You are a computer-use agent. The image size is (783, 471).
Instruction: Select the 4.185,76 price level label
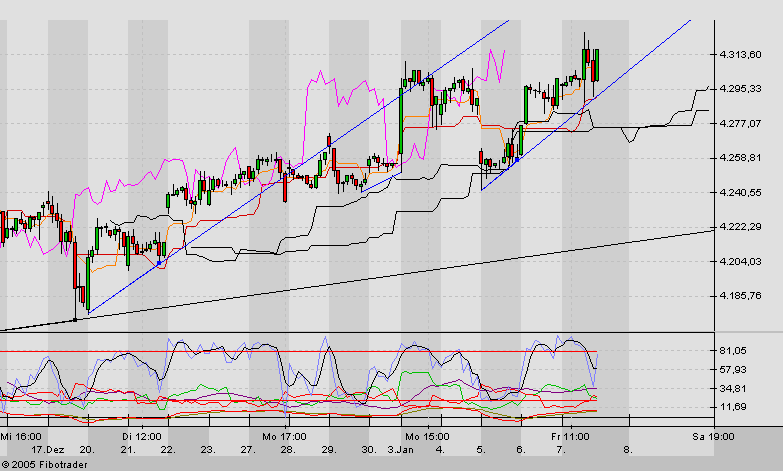point(741,295)
